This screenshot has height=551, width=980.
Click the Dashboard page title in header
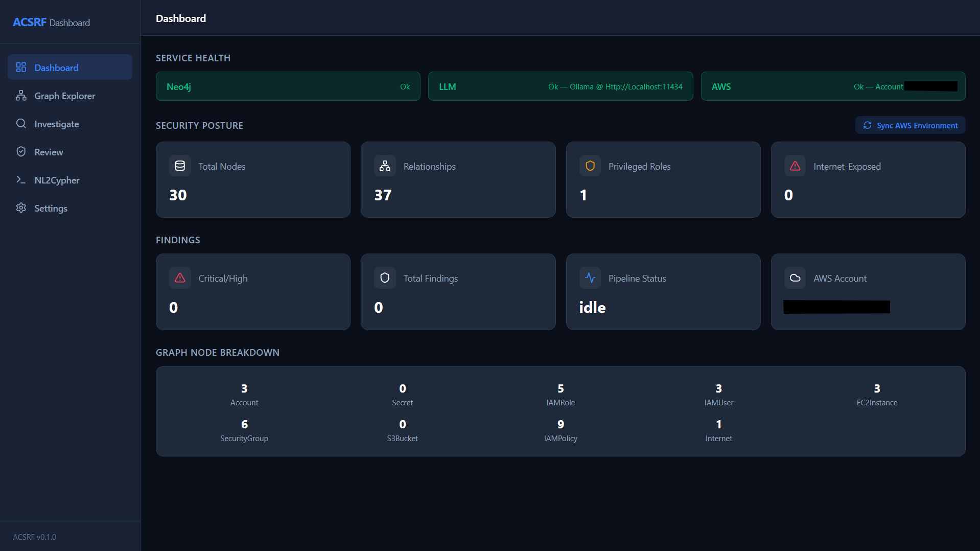[x=181, y=18]
